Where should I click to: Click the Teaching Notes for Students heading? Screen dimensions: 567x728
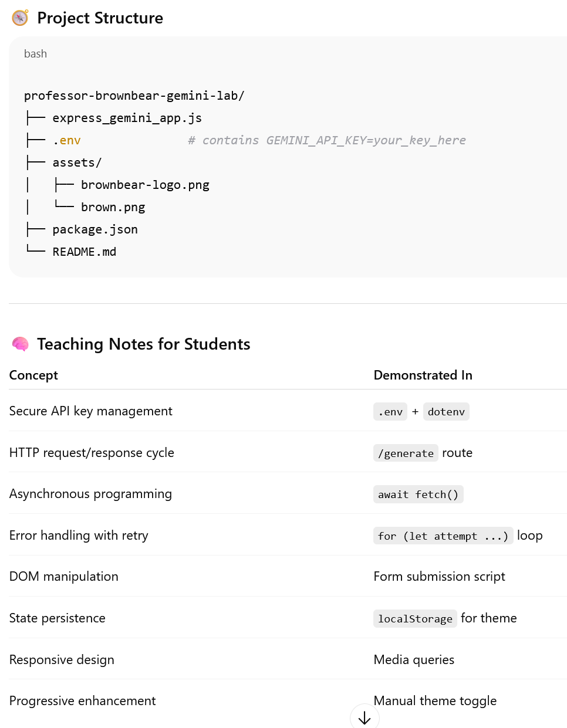click(x=143, y=344)
